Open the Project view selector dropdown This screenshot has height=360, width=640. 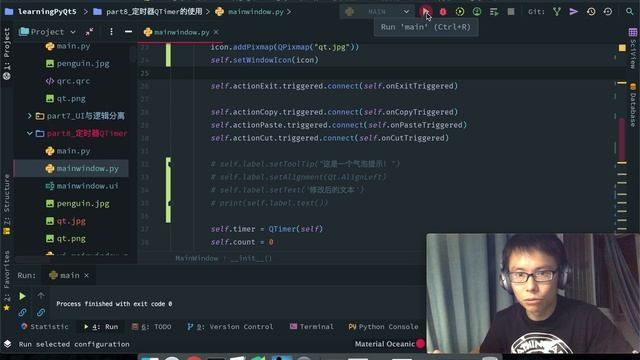click(x=48, y=31)
